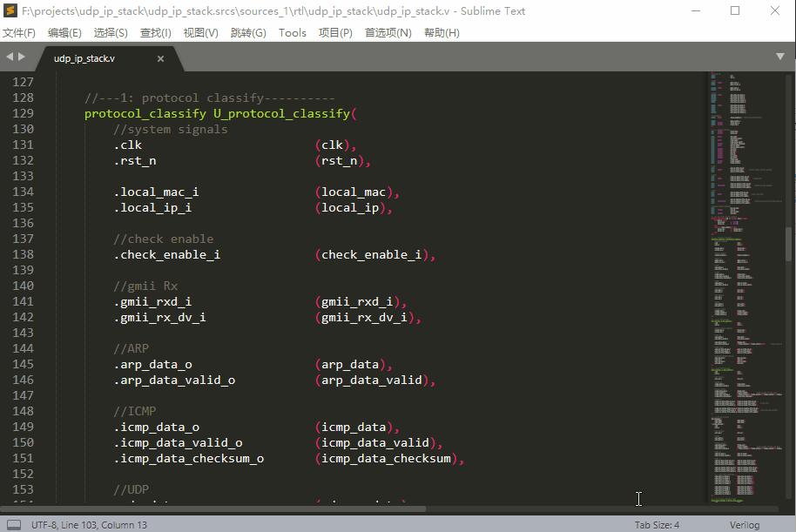Open the Verilog syntax selector

click(745, 525)
